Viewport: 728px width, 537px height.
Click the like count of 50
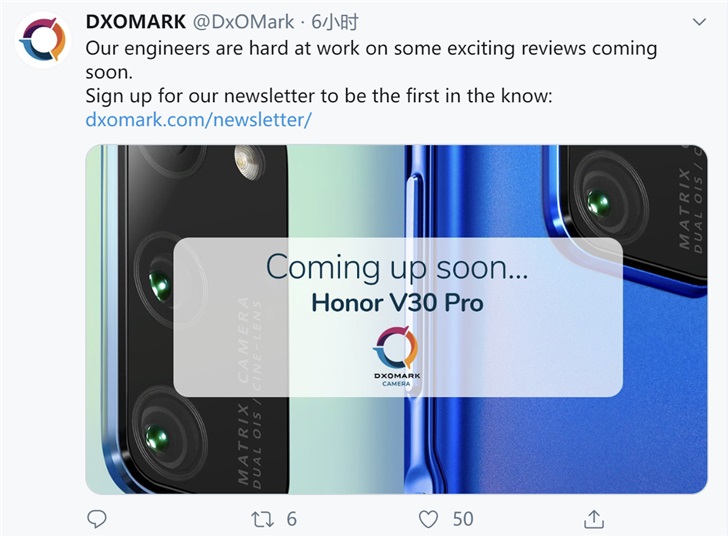coord(462,518)
